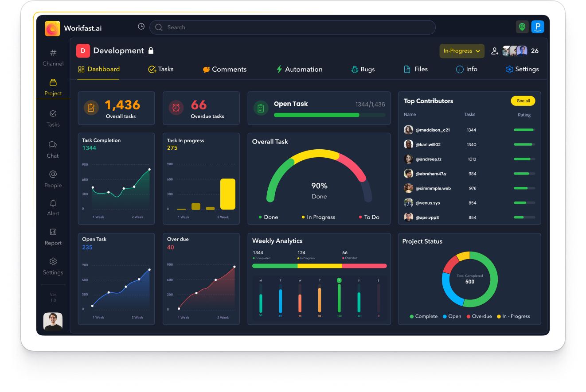Expand the In-Progress status dropdown

click(462, 51)
